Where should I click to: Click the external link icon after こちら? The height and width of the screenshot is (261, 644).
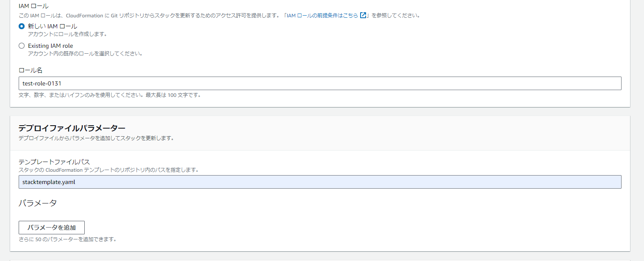363,15
